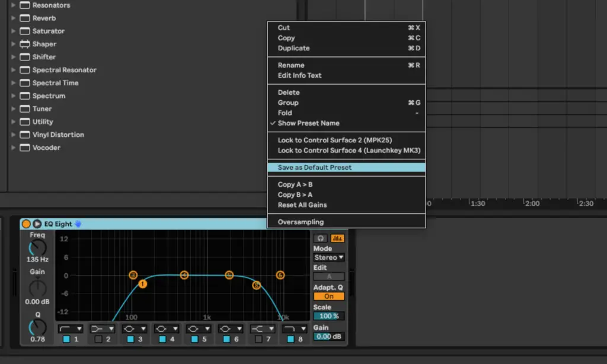Open band 6 filter type dropdown
This screenshot has width=607, height=364.
231,329
